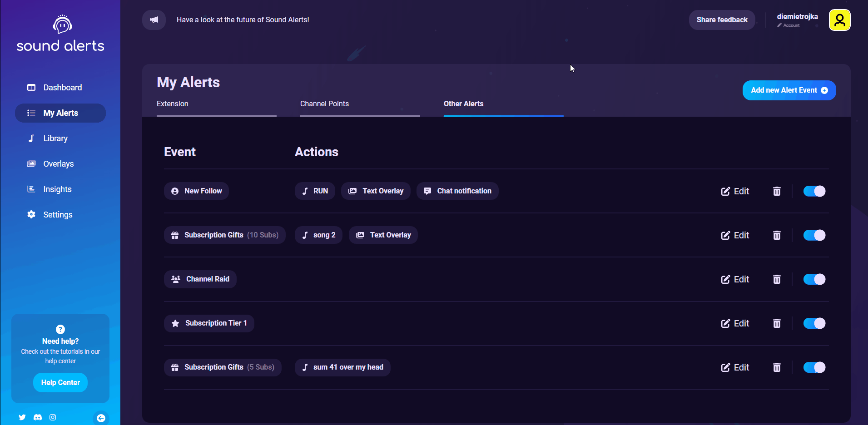
Task: Click Add new Alert Event button
Action: tap(789, 90)
